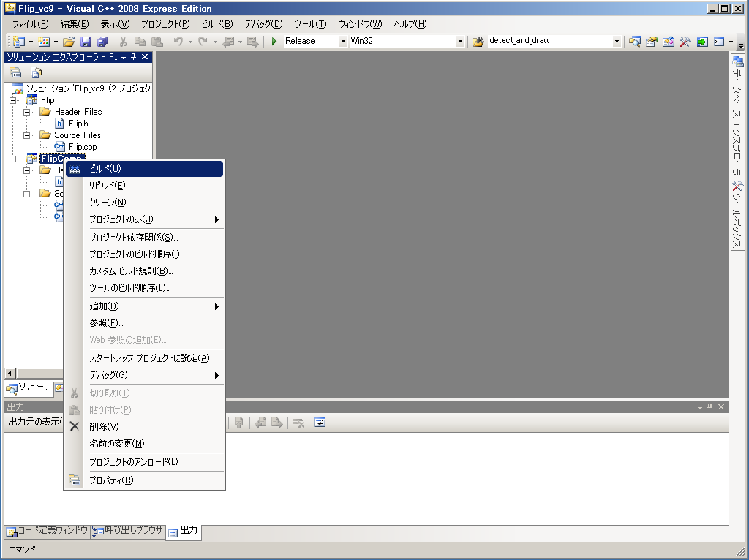Click Next Message icon in Output toolbar

click(x=277, y=423)
